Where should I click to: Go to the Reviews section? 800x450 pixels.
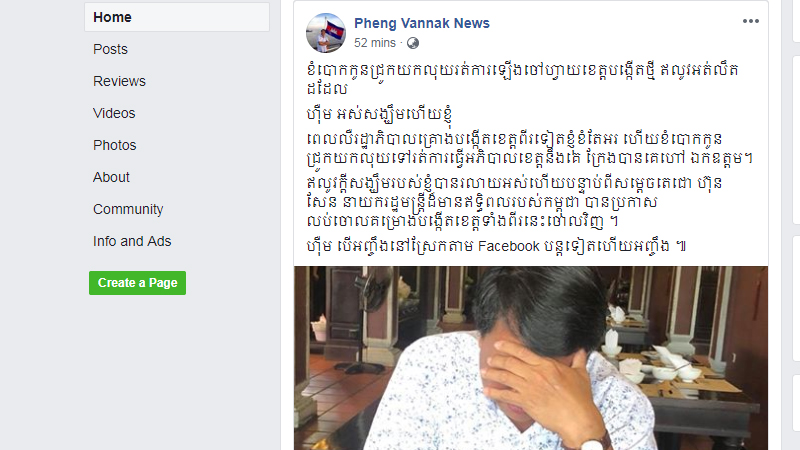[119, 81]
